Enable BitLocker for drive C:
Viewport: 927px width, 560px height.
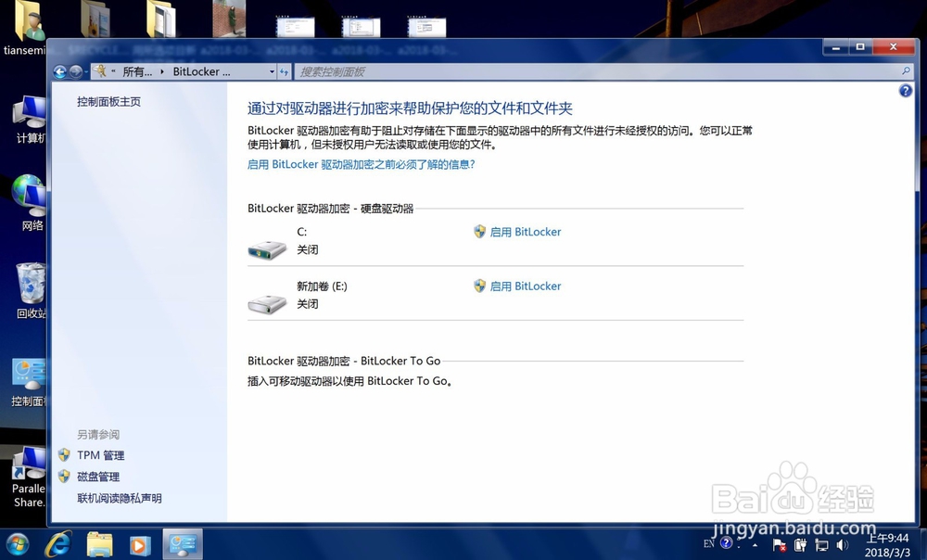[x=526, y=232]
